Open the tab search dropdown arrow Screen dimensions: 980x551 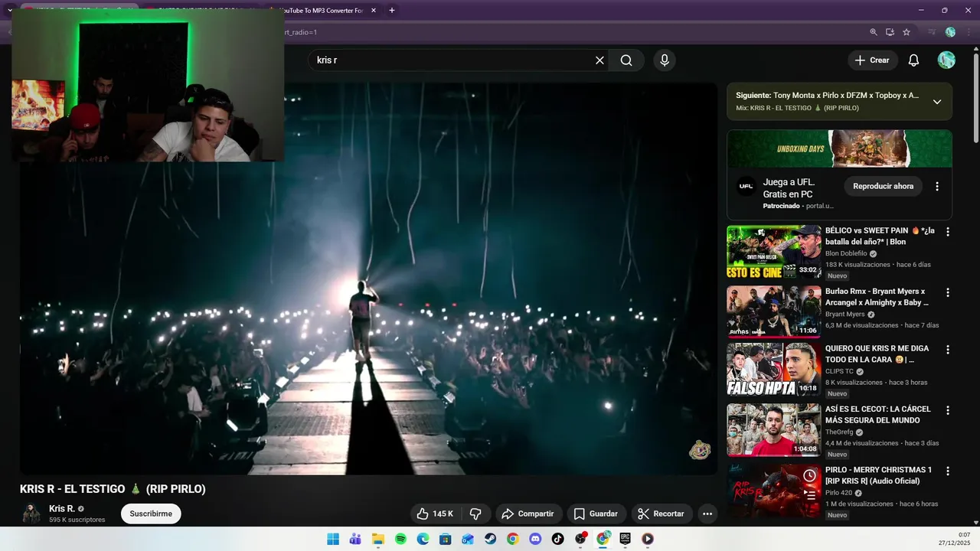click(9, 11)
